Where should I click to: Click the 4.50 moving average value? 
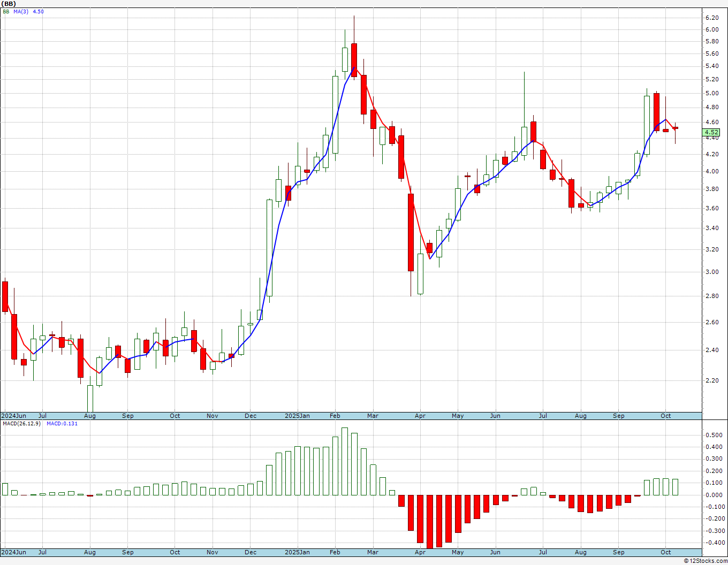[39, 11]
